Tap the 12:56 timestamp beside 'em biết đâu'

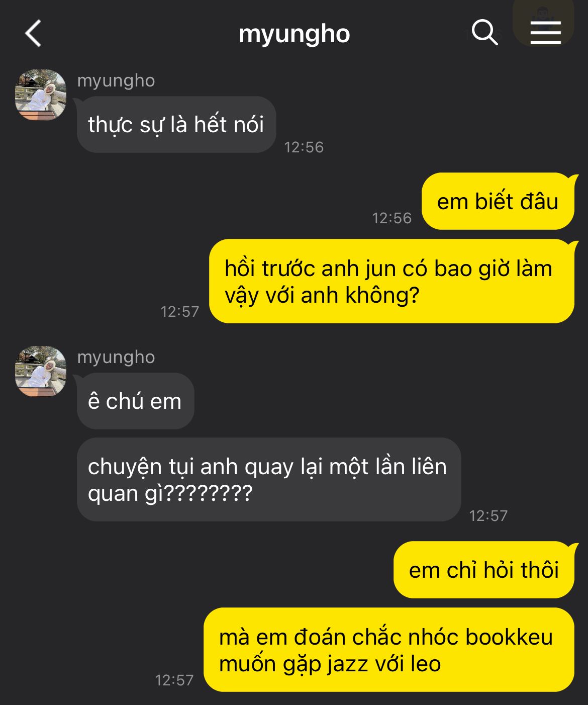(391, 218)
